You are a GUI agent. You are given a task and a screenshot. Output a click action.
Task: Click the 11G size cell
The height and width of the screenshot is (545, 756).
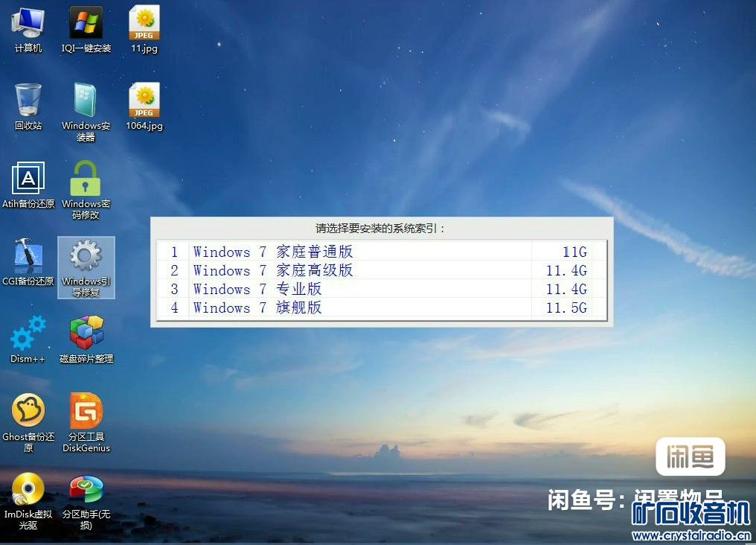[x=574, y=252]
